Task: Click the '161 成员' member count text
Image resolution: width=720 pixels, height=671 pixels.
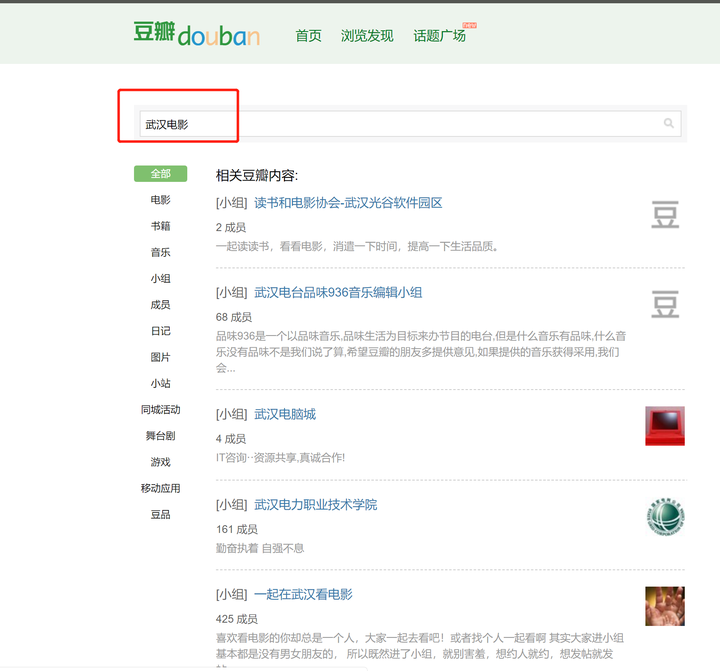Action: (236, 529)
